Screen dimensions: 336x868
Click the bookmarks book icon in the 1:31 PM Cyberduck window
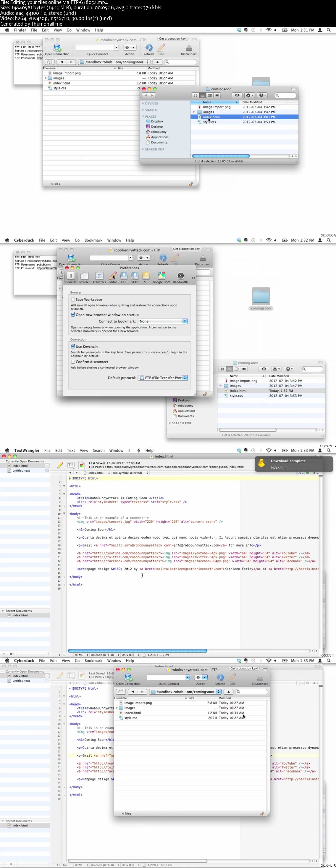[x=50, y=62]
